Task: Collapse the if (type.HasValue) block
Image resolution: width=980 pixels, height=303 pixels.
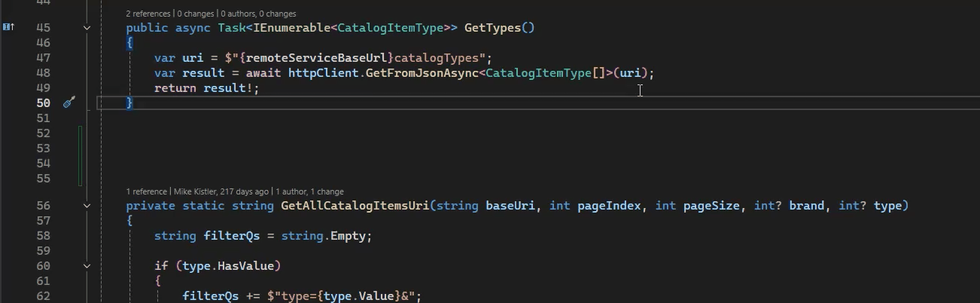Action: 87,266
